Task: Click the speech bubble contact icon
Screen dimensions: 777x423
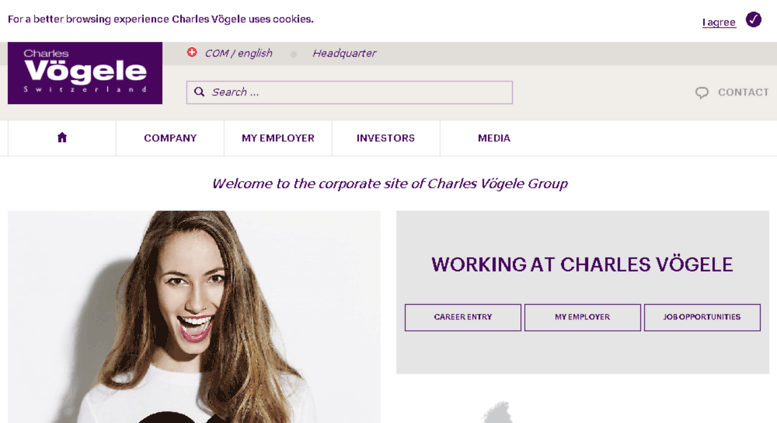Action: click(702, 93)
